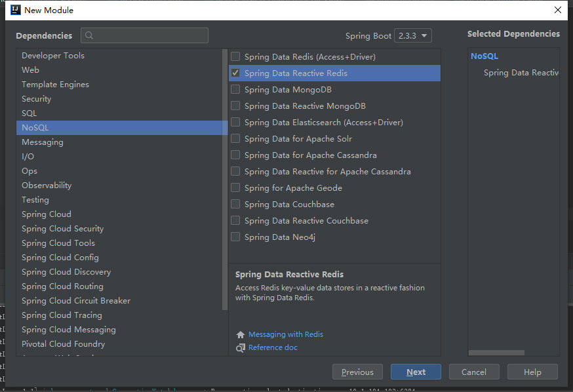
Task: Click the reference doc icon
Action: (241, 348)
